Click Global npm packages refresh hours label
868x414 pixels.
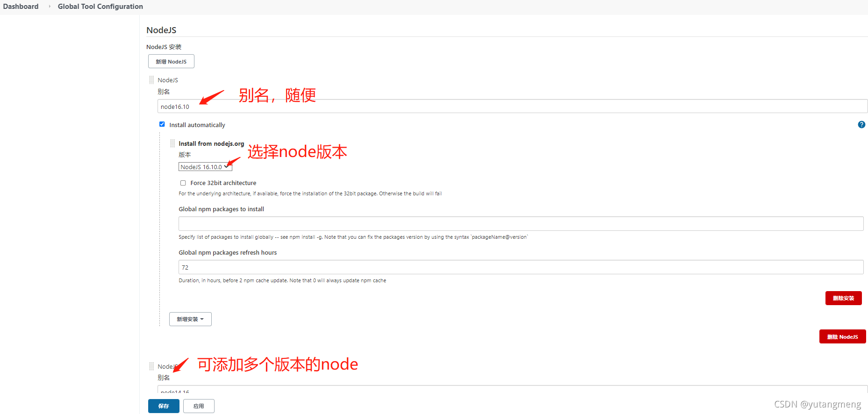[x=228, y=252]
